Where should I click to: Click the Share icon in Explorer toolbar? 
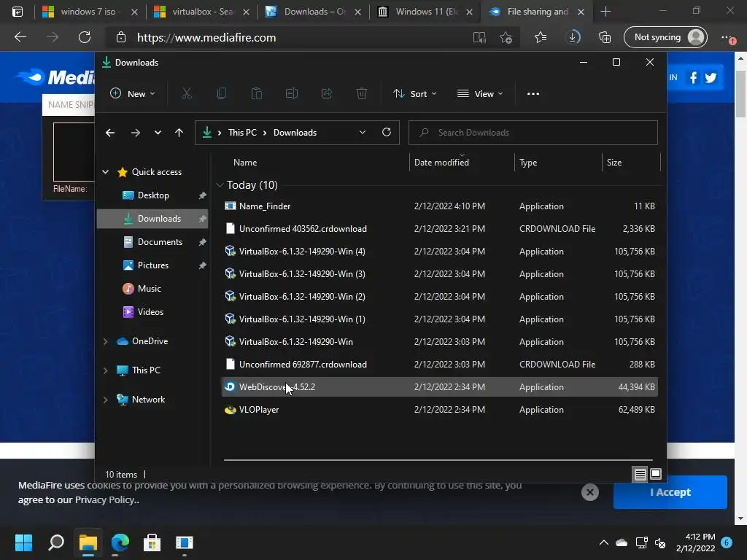[x=327, y=94]
